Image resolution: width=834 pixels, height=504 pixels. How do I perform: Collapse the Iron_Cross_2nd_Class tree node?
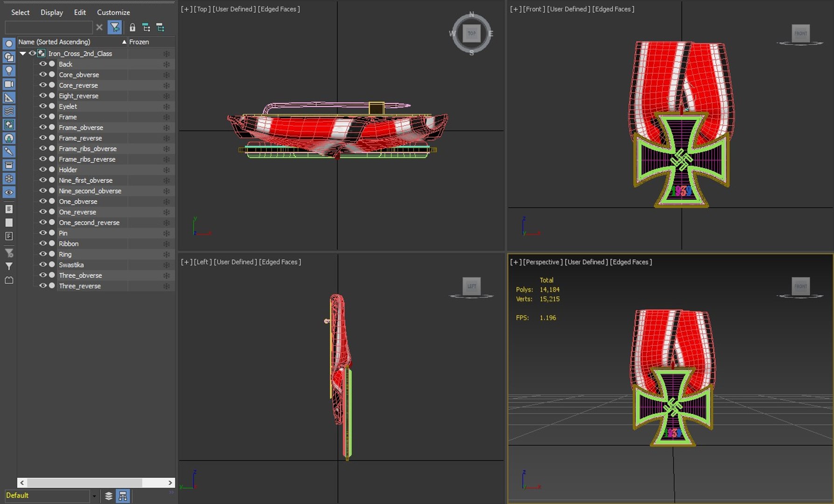click(23, 53)
